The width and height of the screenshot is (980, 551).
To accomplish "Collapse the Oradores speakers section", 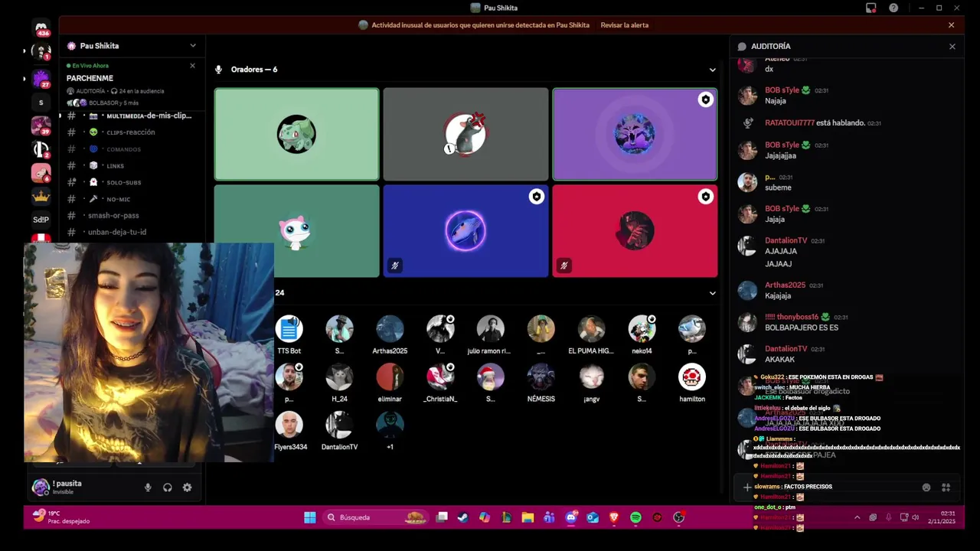I will click(x=712, y=70).
